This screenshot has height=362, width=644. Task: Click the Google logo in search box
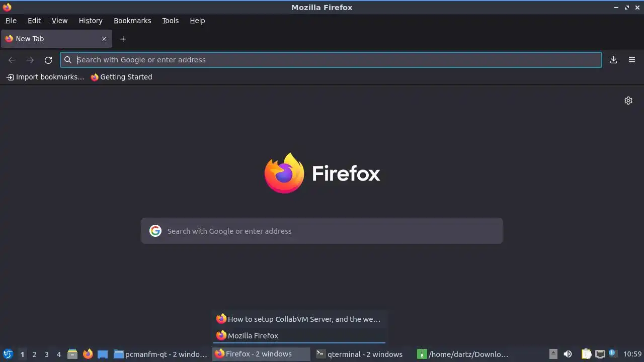155,231
